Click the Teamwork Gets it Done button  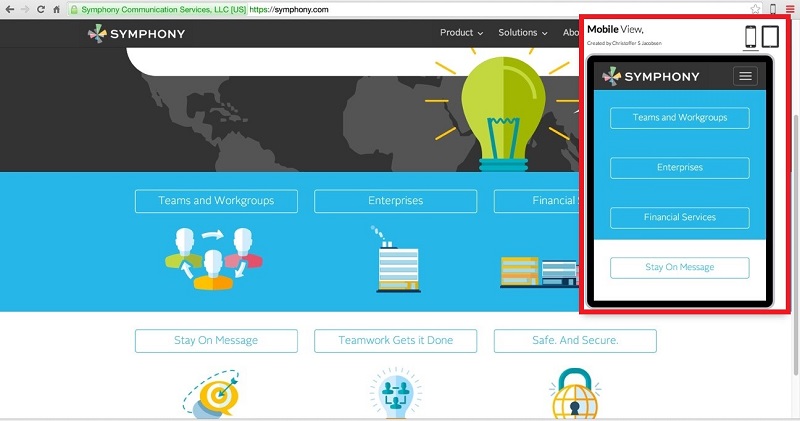coord(396,341)
